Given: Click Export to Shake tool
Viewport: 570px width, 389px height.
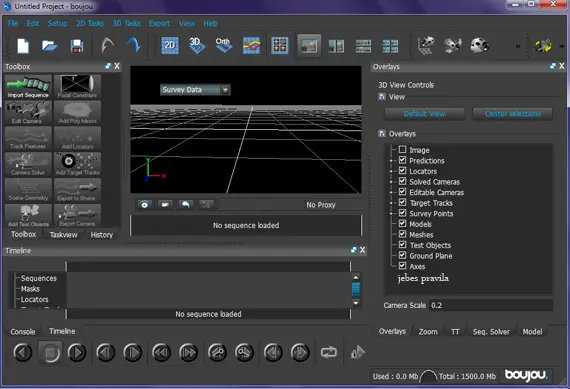Looking at the screenshot, I should pyautogui.click(x=77, y=190).
